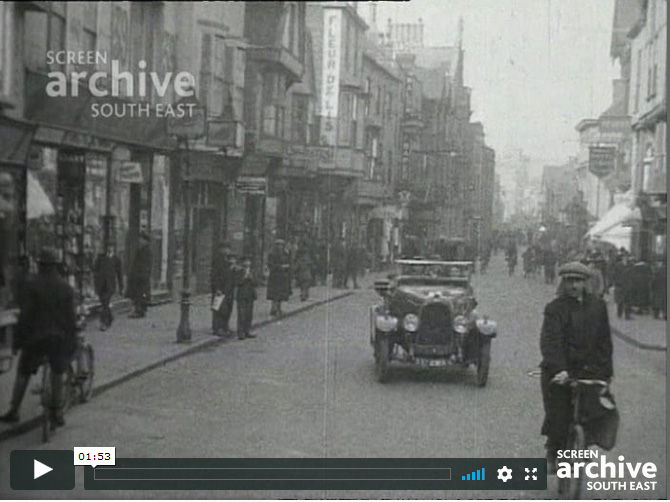Seek to the end of the progress bar

[x=449, y=474]
